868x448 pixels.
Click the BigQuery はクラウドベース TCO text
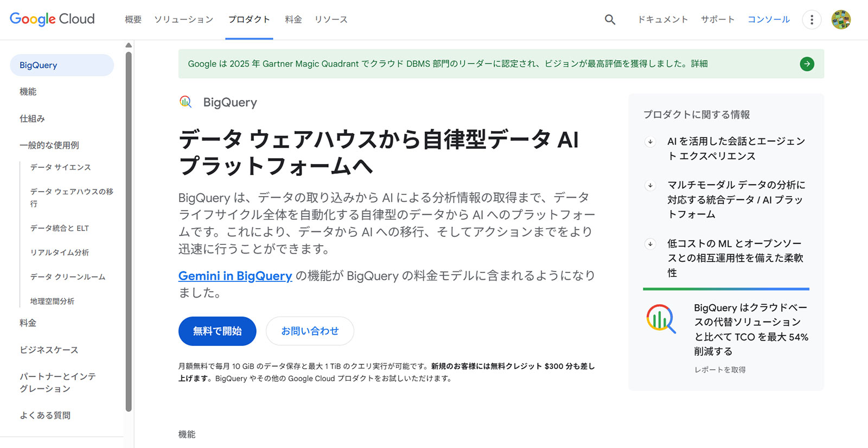(751, 330)
